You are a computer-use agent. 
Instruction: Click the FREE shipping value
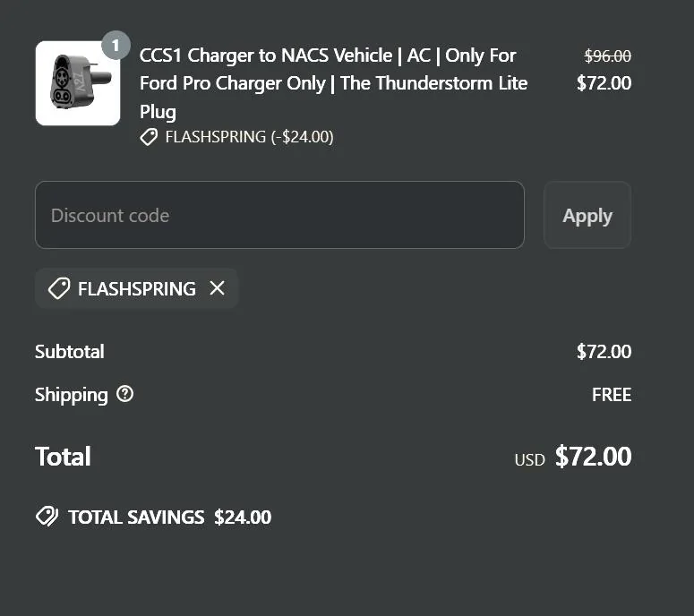(612, 395)
